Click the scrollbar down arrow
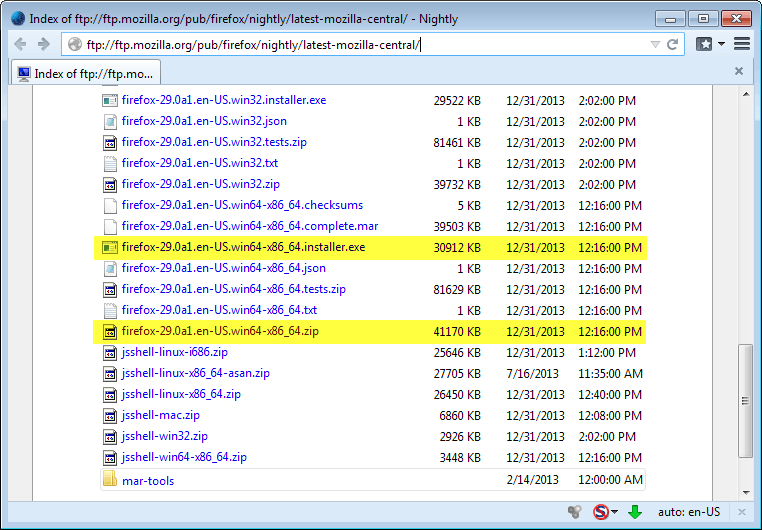Viewport: 762px width, 530px height. (746, 493)
